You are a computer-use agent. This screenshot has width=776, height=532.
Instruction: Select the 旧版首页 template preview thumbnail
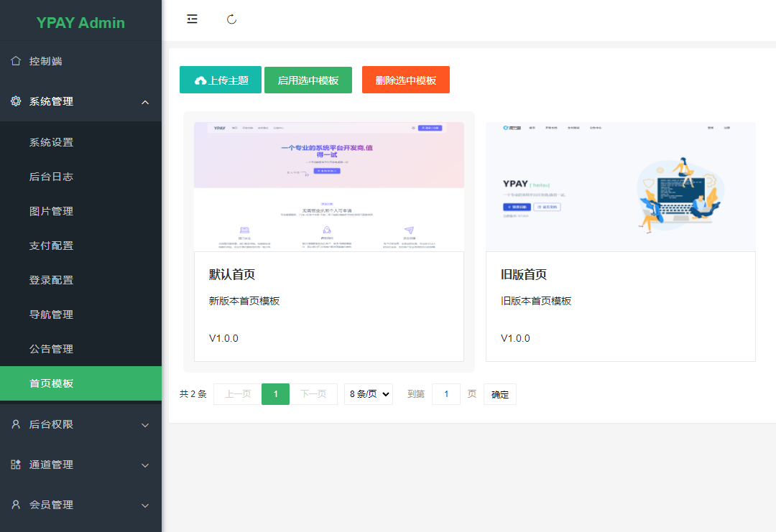[x=620, y=187]
